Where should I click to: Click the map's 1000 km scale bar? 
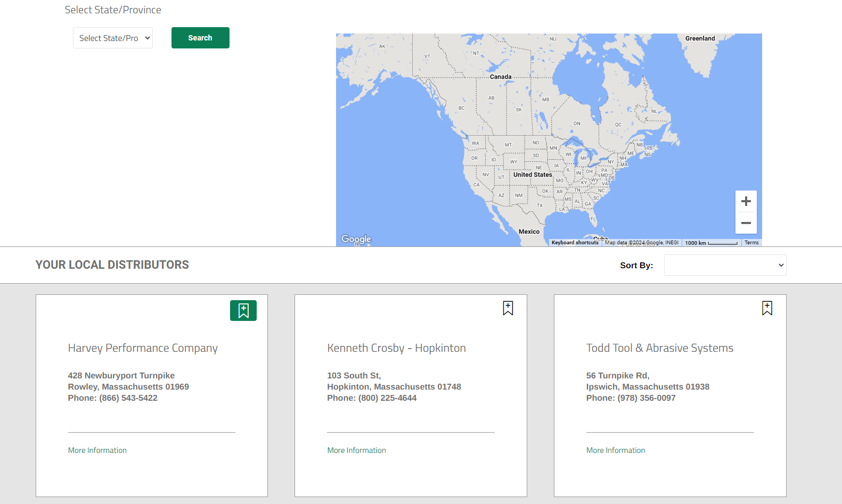(711, 243)
